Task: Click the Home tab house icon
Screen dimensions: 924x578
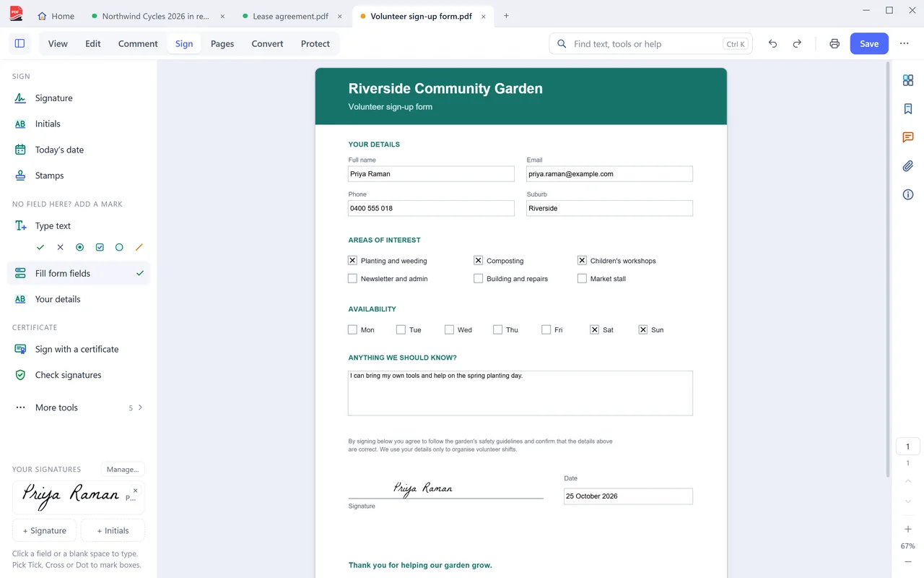Action: pyautogui.click(x=42, y=16)
